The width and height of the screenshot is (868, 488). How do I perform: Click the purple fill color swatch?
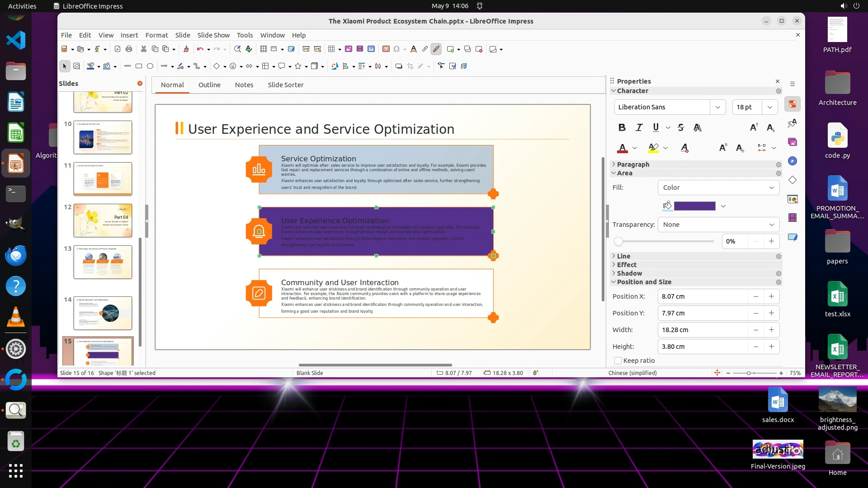[694, 206]
